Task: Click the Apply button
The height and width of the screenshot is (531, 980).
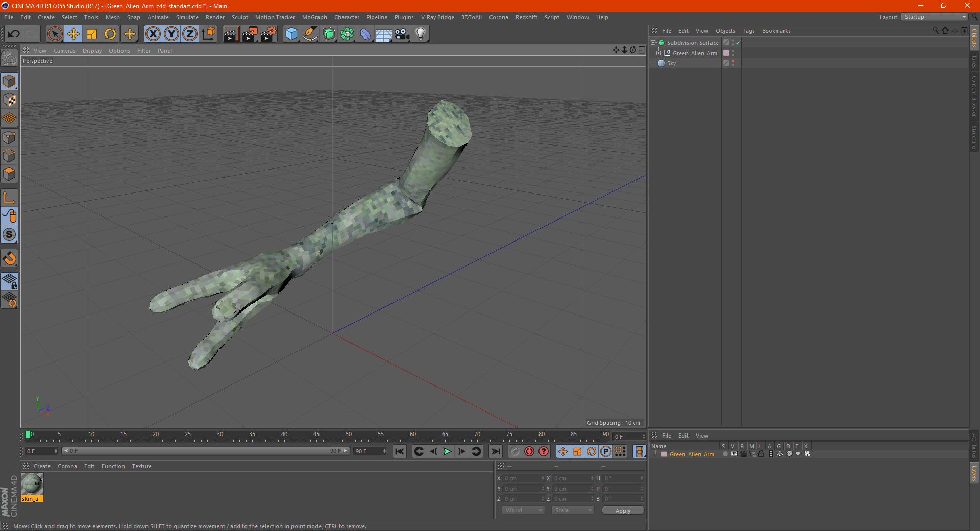Action: (x=623, y=510)
